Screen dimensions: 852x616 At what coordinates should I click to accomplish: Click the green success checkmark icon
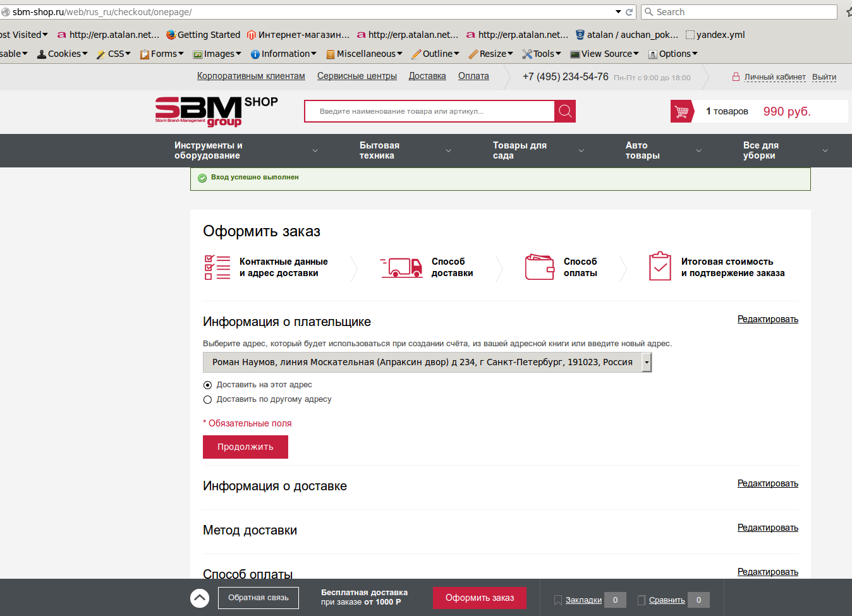click(202, 178)
